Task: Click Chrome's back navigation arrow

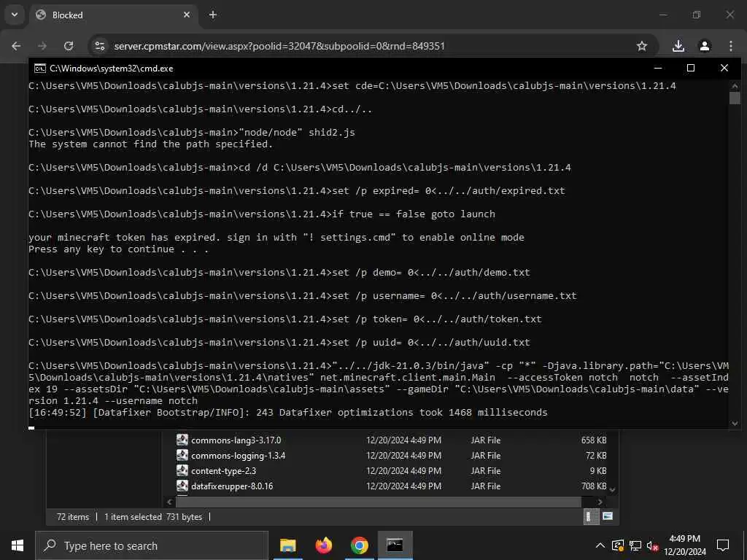Action: (16, 46)
